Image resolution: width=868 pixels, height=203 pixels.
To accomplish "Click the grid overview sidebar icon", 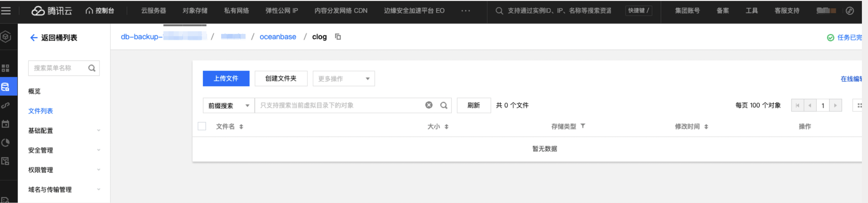I will click(5, 68).
